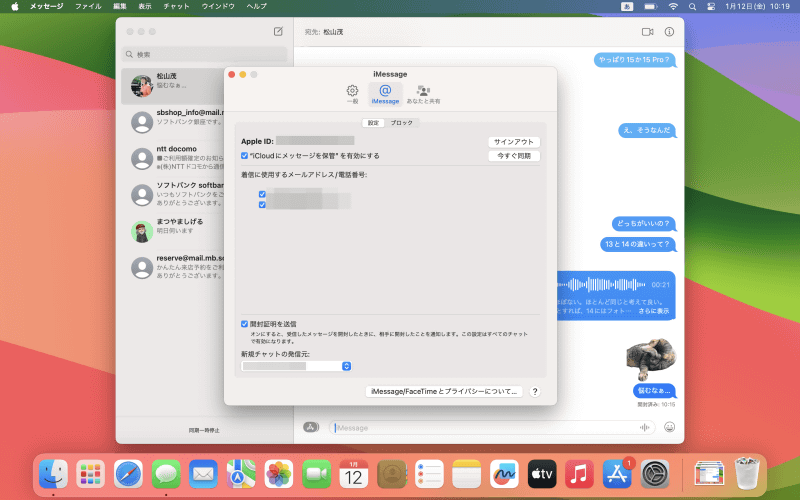
Task: Open Maps from the Dock
Action: coord(241,474)
